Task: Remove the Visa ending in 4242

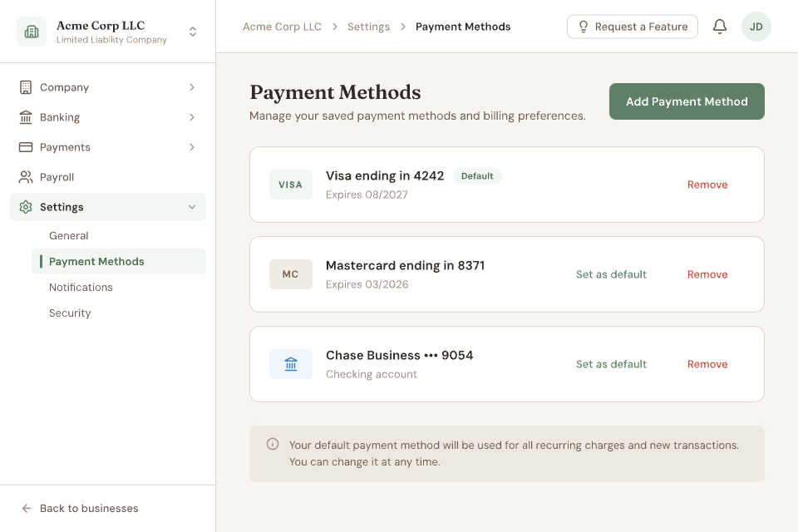Action: 707,185
